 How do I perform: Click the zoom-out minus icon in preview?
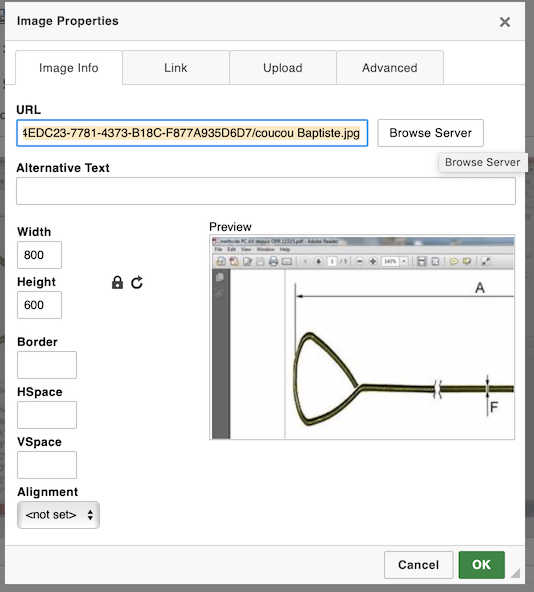click(x=360, y=261)
